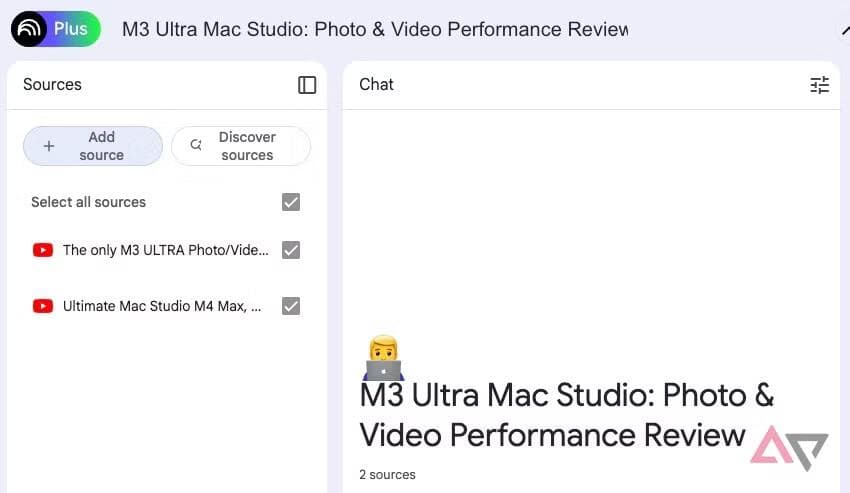Click YouTube icon of M3 ULTRA source
This screenshot has width=850, height=493.
point(43,250)
